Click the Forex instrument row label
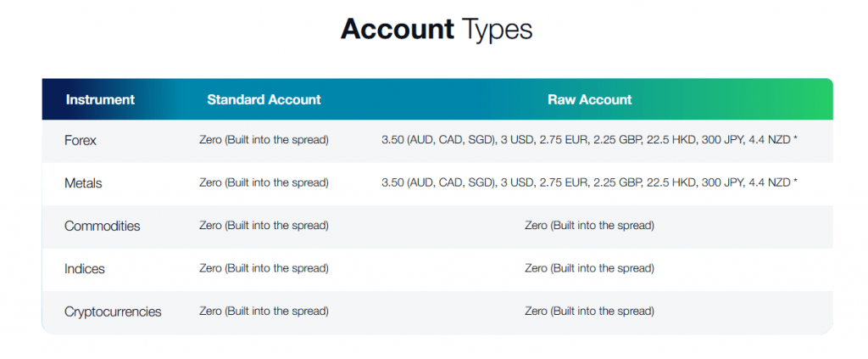This screenshot has width=868, height=359. (x=81, y=141)
